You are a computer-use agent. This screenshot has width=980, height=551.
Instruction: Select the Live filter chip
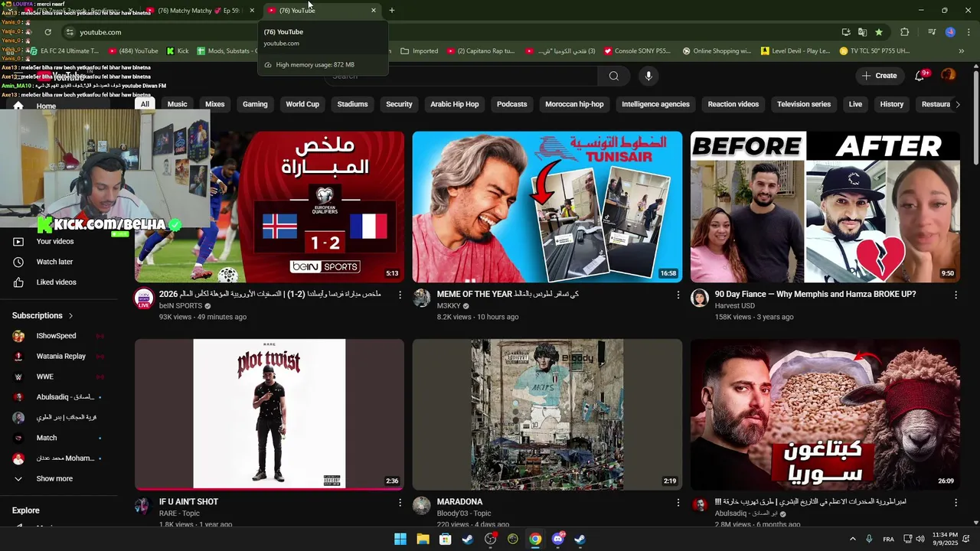pyautogui.click(x=855, y=104)
